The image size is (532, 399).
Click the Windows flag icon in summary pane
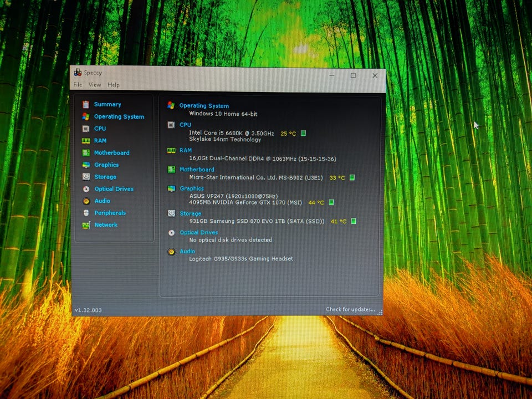tap(171, 105)
